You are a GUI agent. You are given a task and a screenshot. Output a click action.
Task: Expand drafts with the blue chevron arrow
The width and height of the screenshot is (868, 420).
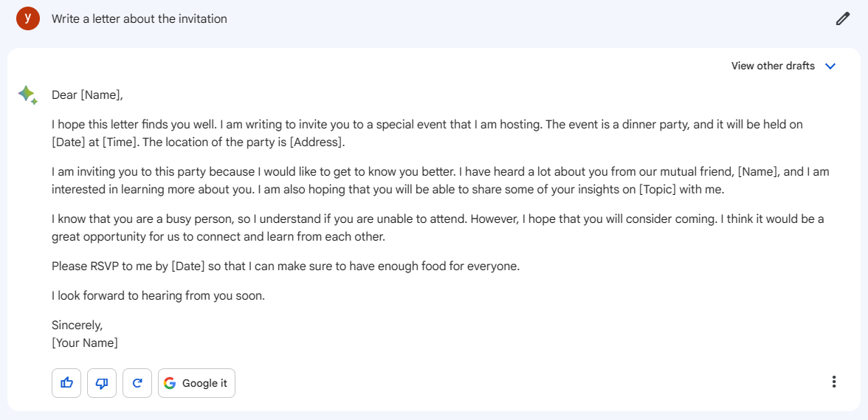(x=830, y=66)
